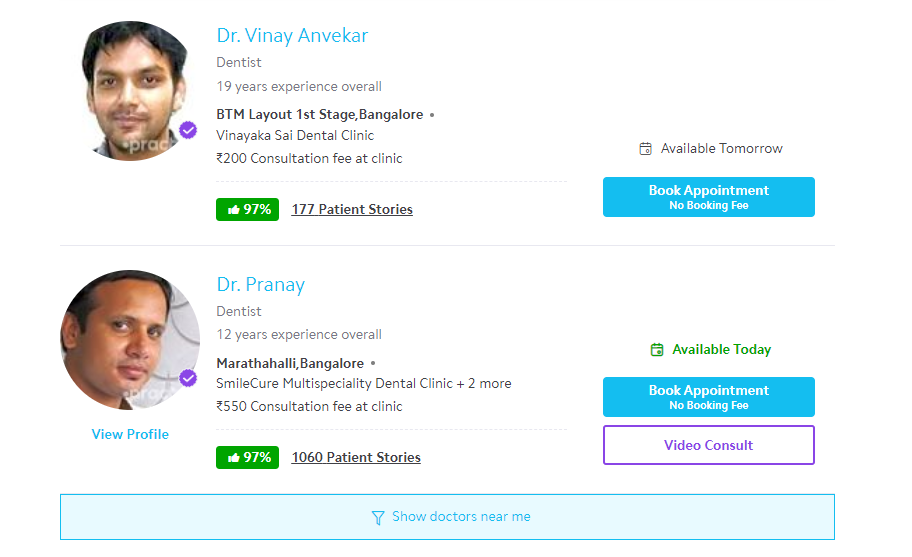The height and width of the screenshot is (557, 912).
Task: Click green calendar icon beside Available Today
Action: (x=657, y=350)
